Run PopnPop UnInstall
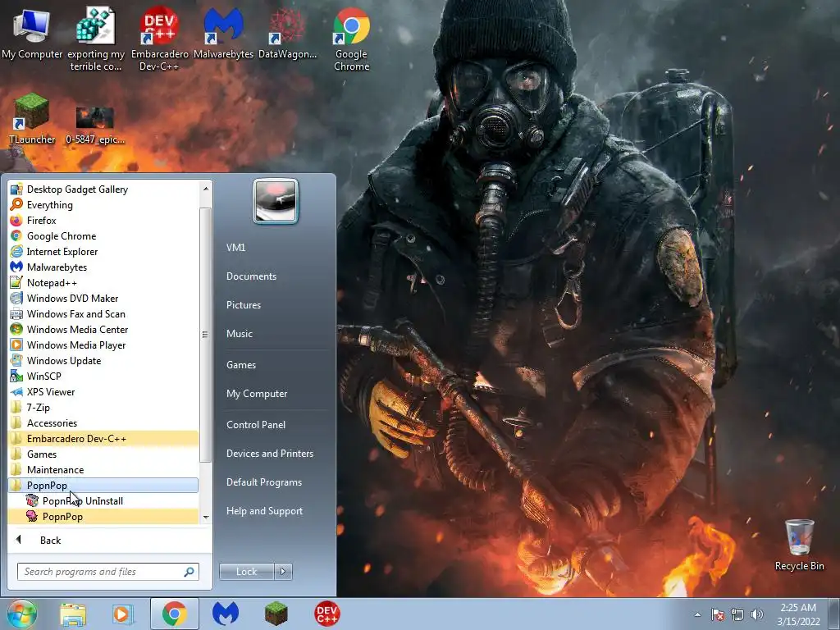This screenshot has width=840, height=630. coord(103,501)
